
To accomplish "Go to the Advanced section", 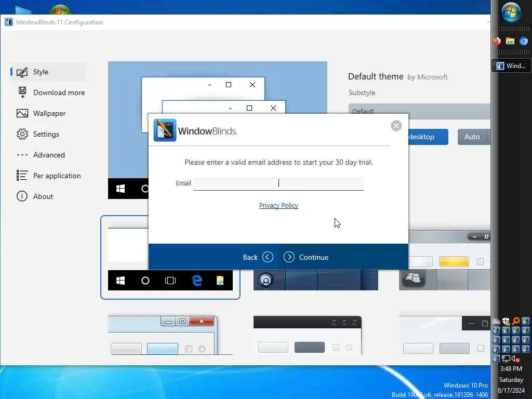I will click(x=48, y=155).
